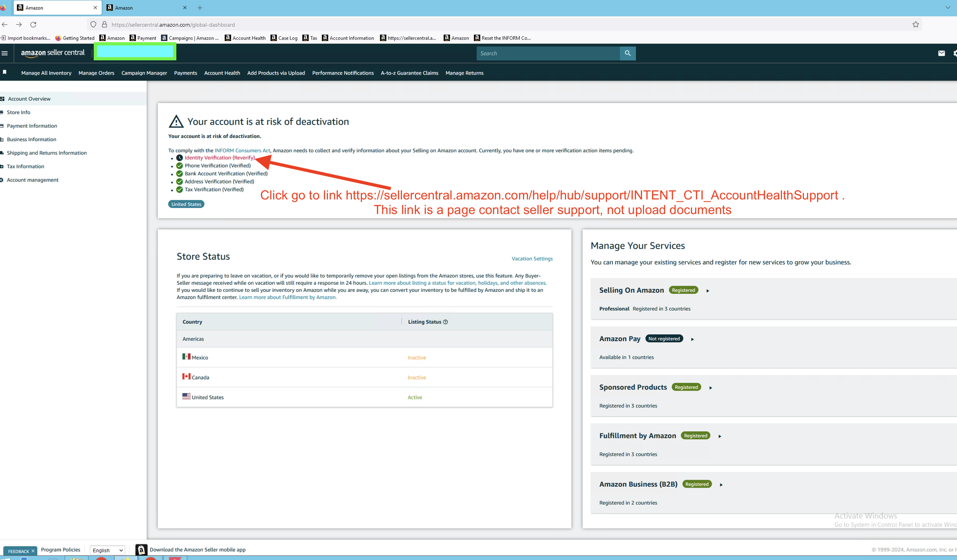
Task: Open Payments in navigation bar
Action: point(186,73)
